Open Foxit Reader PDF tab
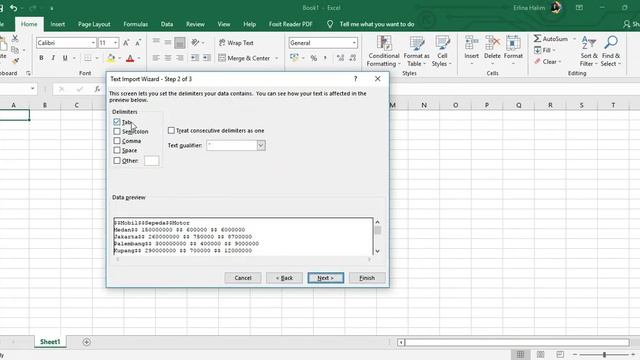This screenshot has height=360, width=640. point(290,24)
